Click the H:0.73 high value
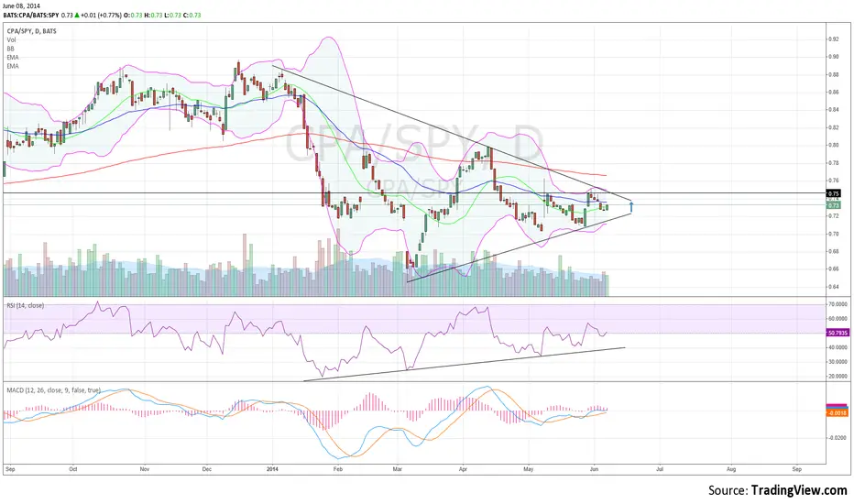This screenshot has height=504, width=854. pyautogui.click(x=153, y=15)
